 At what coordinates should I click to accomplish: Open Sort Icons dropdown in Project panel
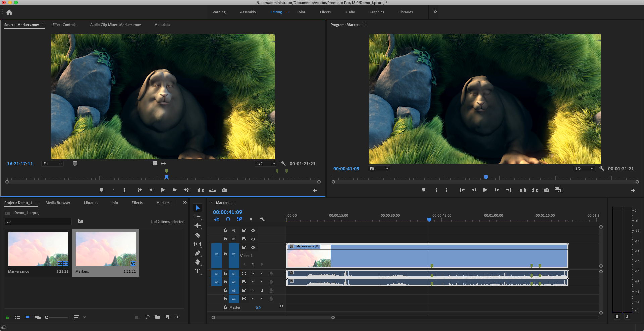79,317
